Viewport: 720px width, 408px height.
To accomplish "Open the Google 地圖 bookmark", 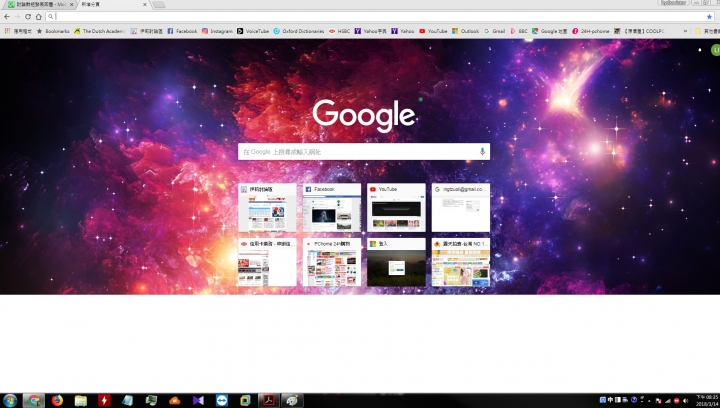I will click(550, 31).
